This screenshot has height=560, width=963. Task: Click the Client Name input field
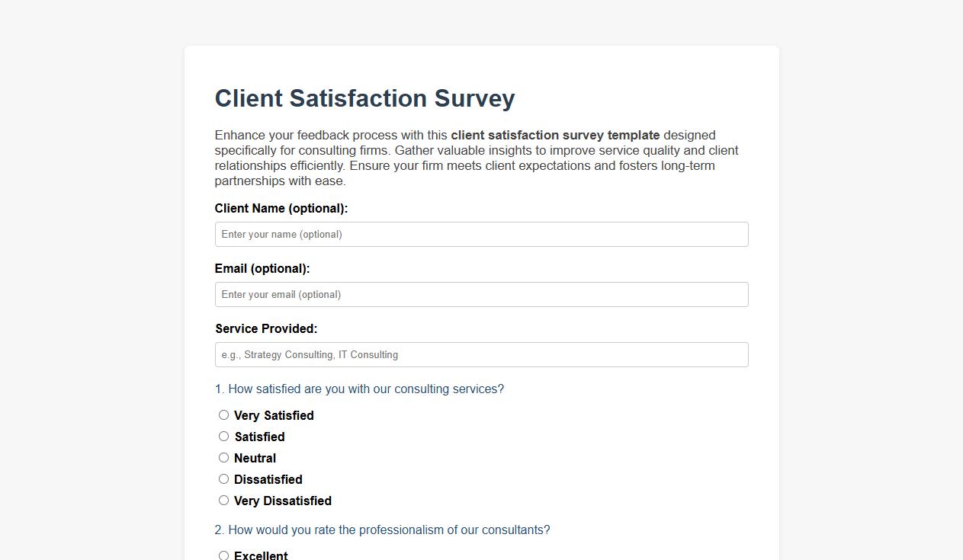[x=481, y=234]
